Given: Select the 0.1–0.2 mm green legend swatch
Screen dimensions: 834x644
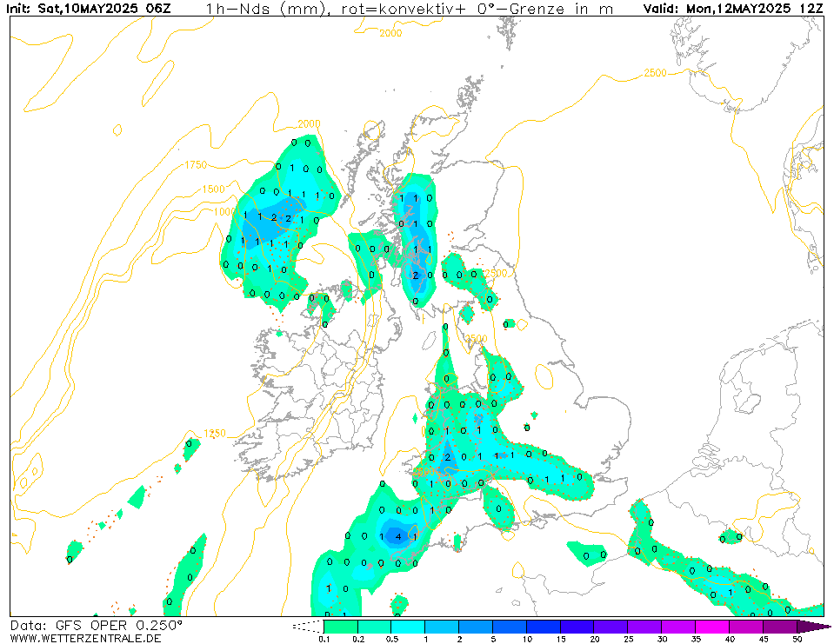Looking at the screenshot, I should 341,627.
